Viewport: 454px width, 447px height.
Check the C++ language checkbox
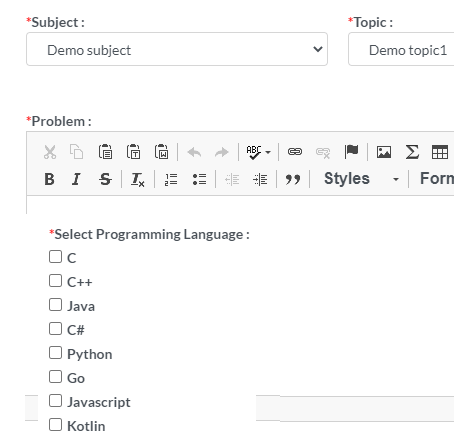tap(55, 281)
